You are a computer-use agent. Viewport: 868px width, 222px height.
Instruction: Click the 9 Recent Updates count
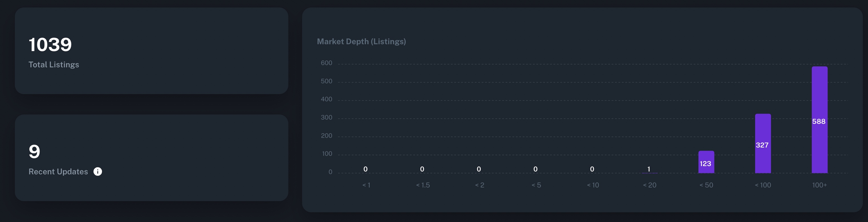point(34,151)
